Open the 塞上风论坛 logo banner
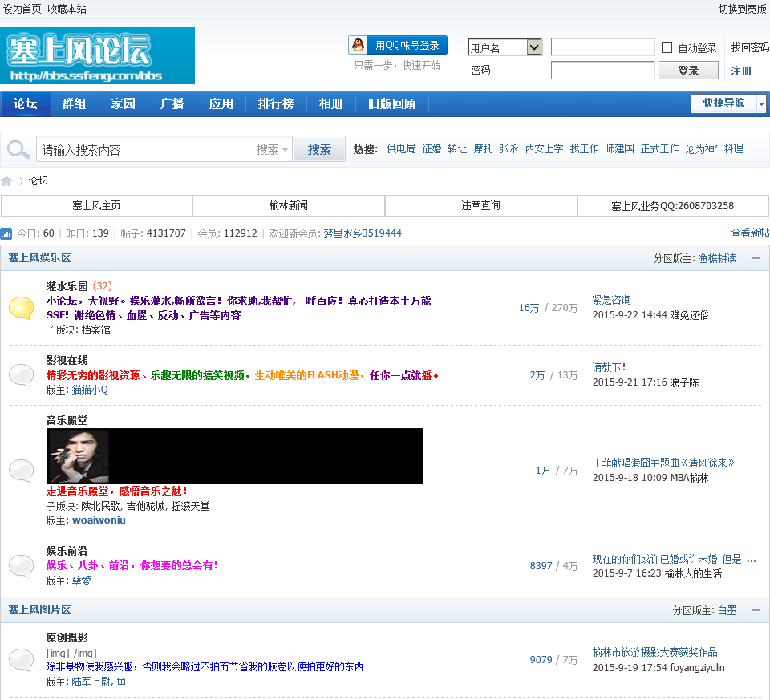Screen dimensions: 770x700 (97, 55)
